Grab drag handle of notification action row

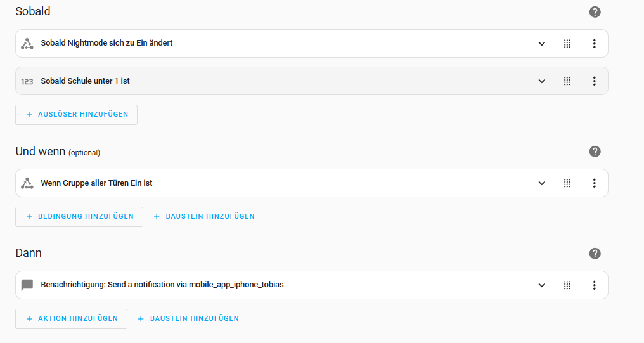(567, 285)
